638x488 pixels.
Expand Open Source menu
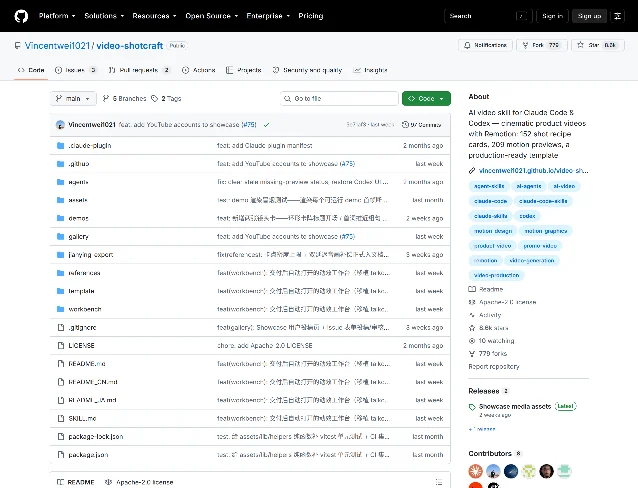pos(212,16)
